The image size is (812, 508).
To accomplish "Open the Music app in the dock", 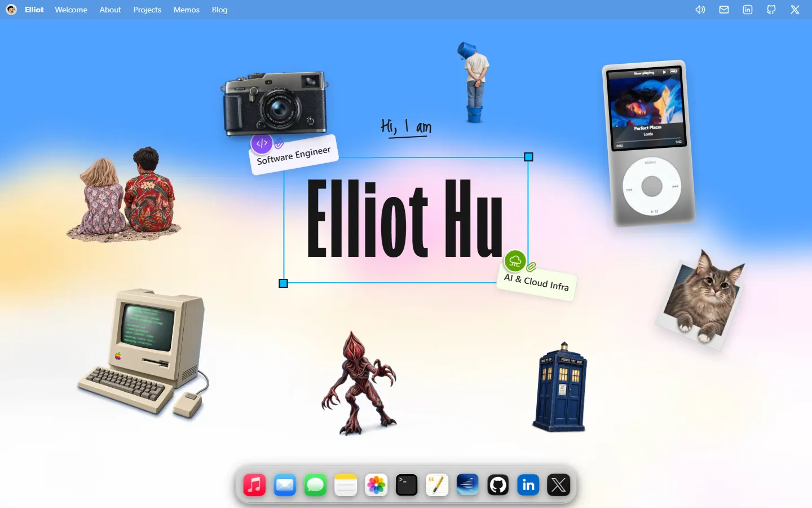I will (254, 485).
